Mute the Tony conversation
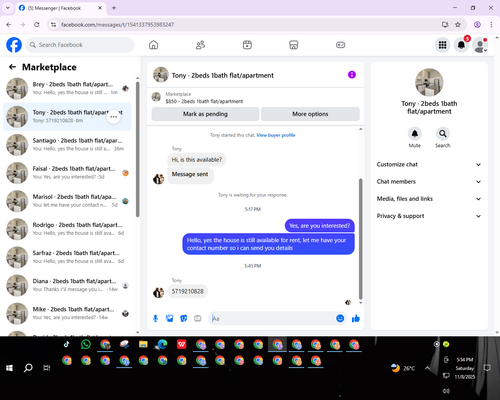This screenshot has height=400, width=500. 414,134
